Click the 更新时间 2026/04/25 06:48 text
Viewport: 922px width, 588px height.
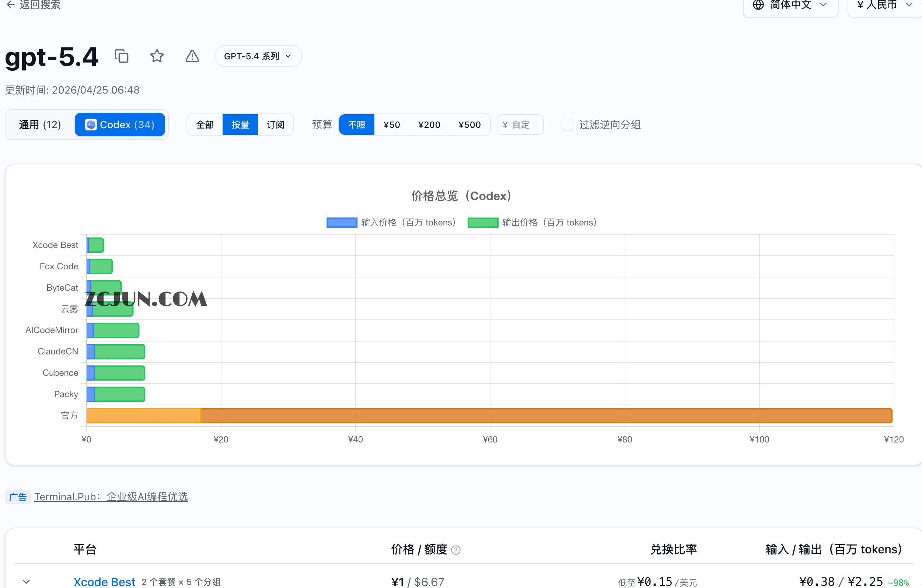tap(72, 90)
